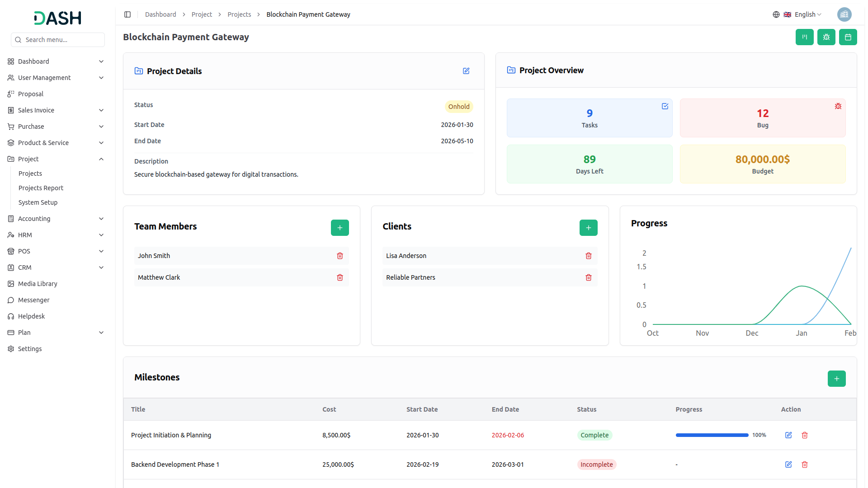The height and width of the screenshot is (488, 868).
Task: Click the 100% milestone progress bar
Action: (712, 435)
